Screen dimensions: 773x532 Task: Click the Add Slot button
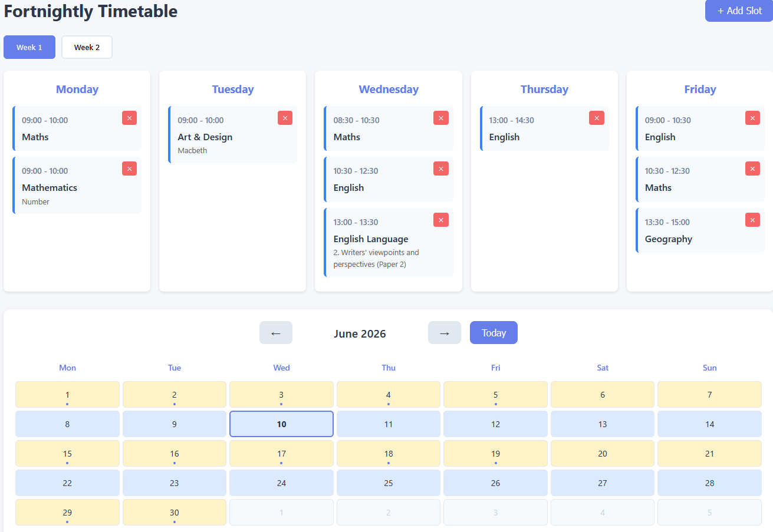point(739,11)
